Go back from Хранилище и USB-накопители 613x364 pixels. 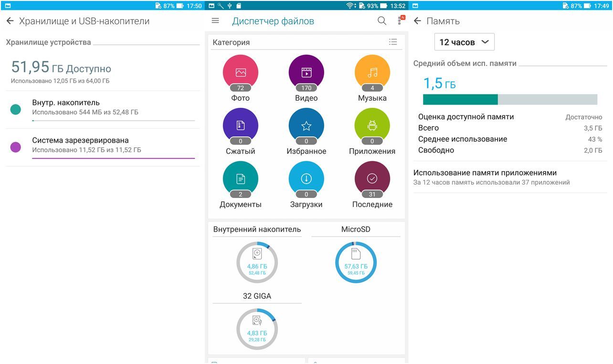click(x=10, y=21)
